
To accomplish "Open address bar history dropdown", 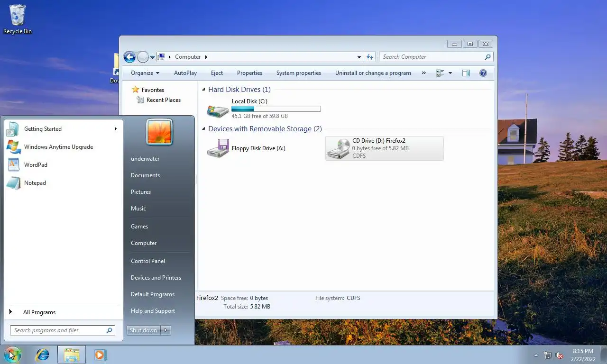I will pyautogui.click(x=359, y=57).
